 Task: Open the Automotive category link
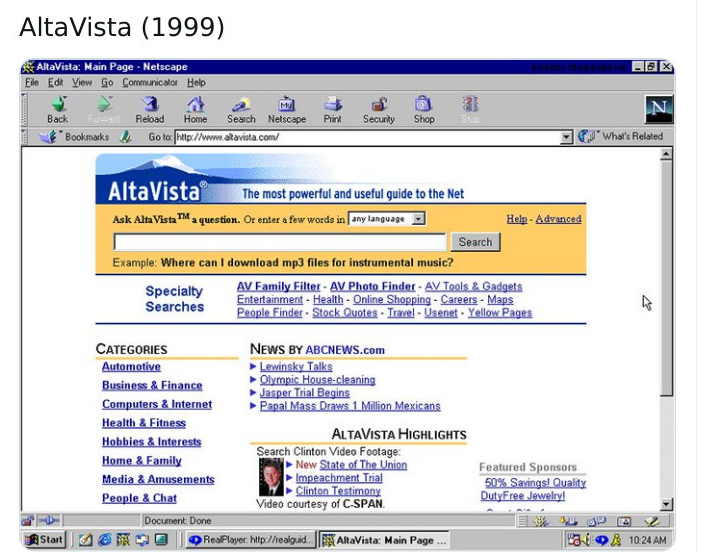[x=131, y=366]
